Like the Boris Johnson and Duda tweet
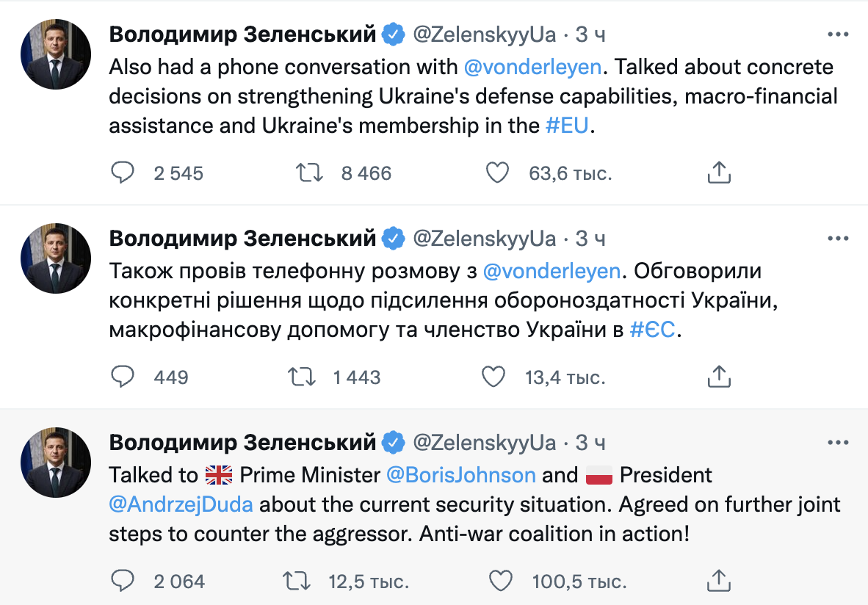The image size is (868, 605). 501,582
